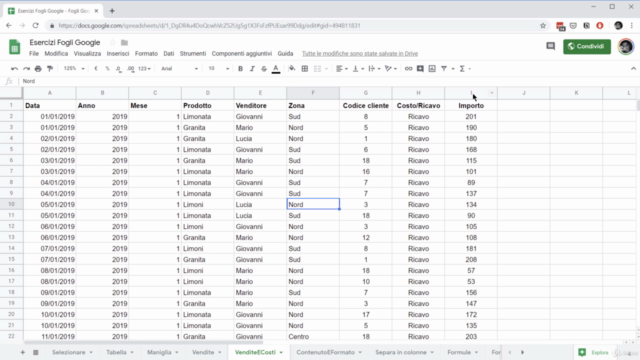Open the merge cells options
The width and height of the screenshot is (640, 360).
(x=320, y=69)
